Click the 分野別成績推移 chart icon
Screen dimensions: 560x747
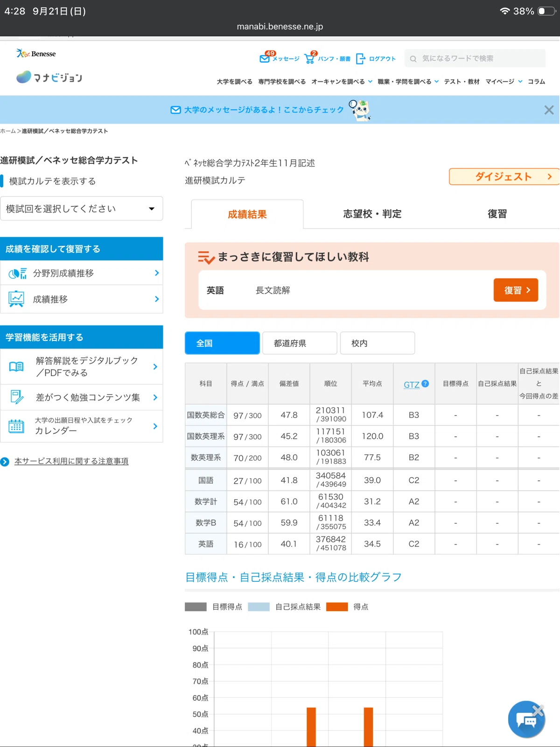pyautogui.click(x=17, y=274)
